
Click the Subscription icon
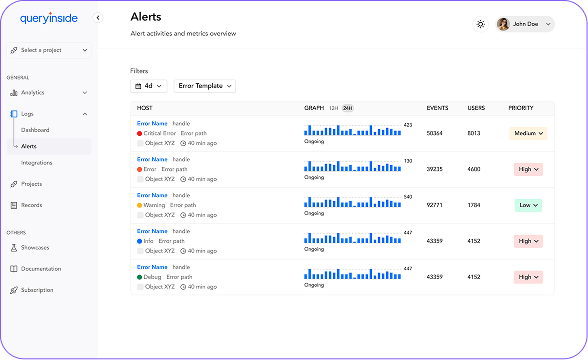coord(14,290)
